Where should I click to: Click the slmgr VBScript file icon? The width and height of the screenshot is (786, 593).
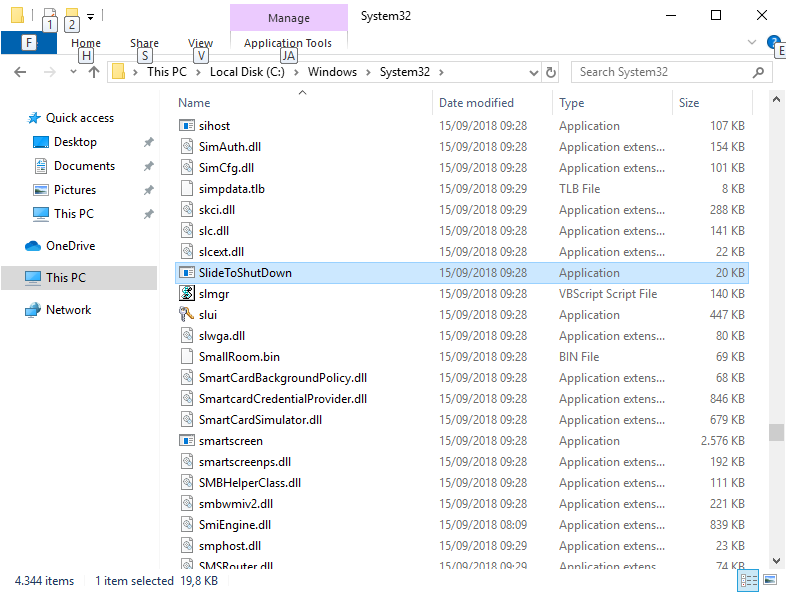click(x=186, y=293)
